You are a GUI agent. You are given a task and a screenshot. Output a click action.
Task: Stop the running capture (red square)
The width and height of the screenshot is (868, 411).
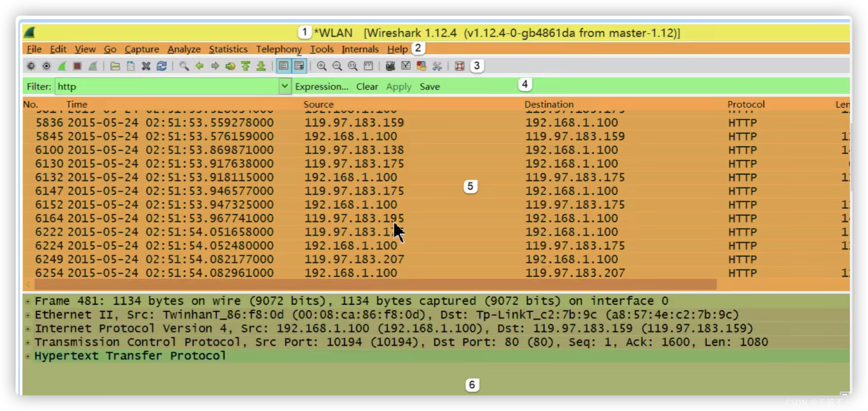point(77,66)
